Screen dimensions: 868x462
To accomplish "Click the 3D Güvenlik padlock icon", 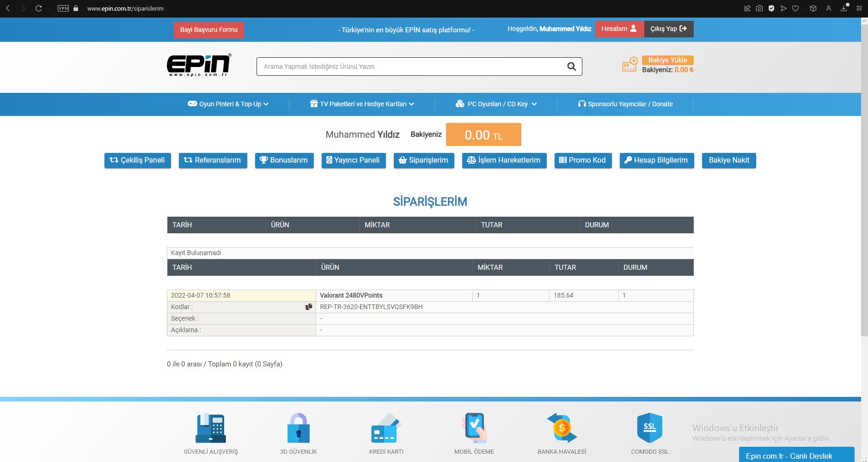I will tap(299, 428).
